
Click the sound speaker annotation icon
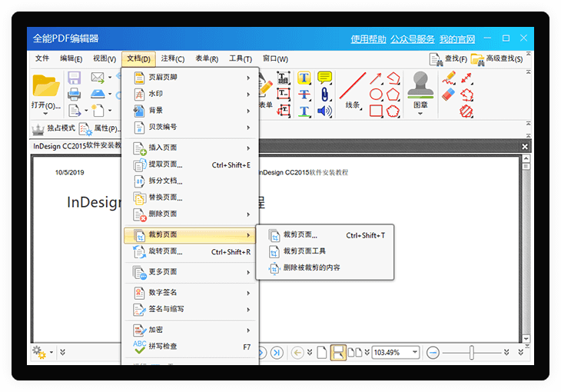[324, 111]
